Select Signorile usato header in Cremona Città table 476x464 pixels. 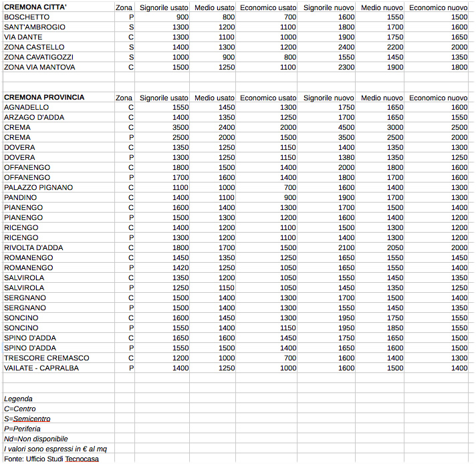point(164,7)
